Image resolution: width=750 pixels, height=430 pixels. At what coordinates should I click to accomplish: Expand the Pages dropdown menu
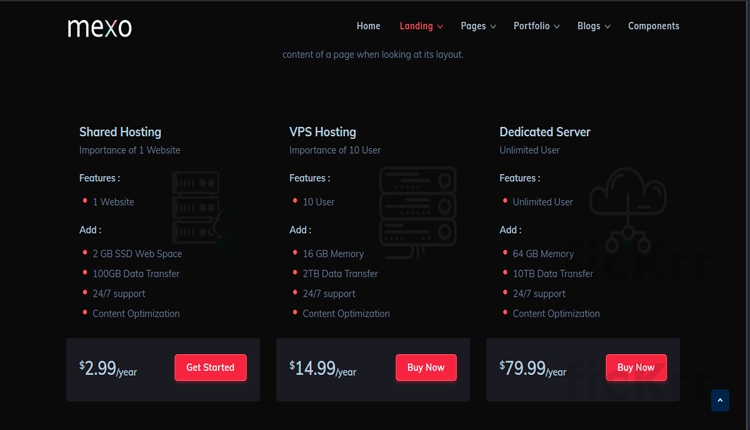click(x=478, y=26)
